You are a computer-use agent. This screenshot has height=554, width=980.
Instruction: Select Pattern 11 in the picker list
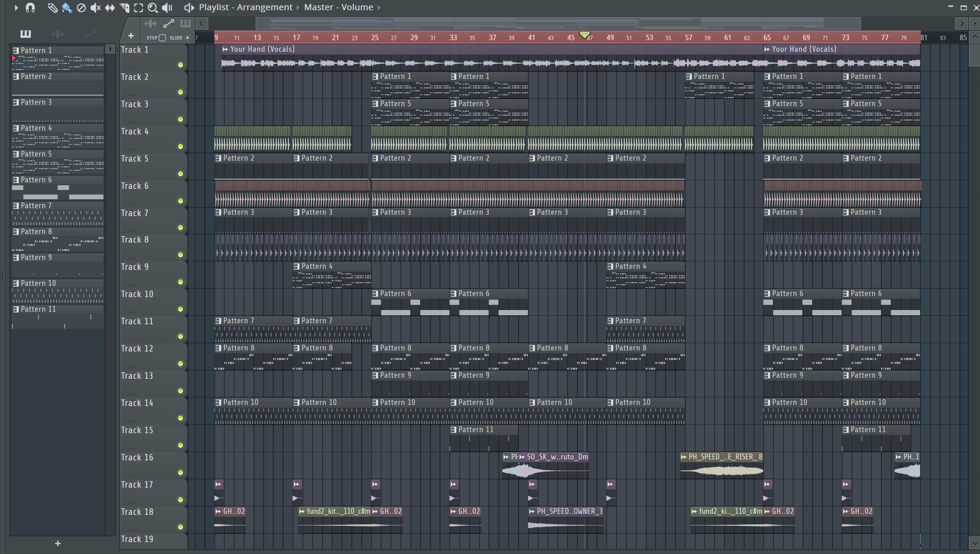(58, 317)
